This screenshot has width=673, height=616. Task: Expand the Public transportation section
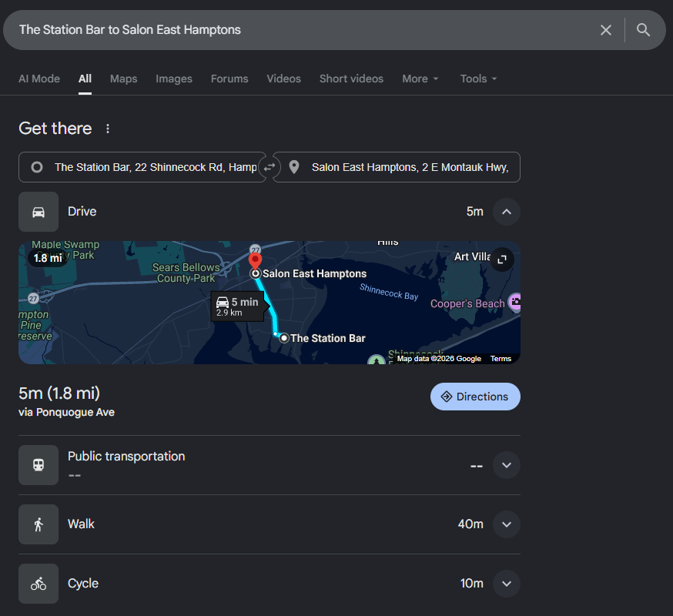point(507,465)
